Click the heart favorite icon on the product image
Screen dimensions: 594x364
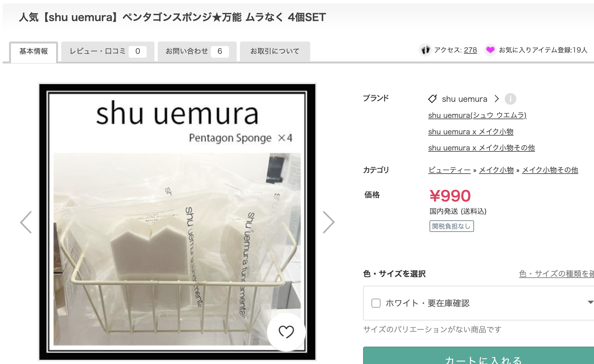click(x=286, y=332)
